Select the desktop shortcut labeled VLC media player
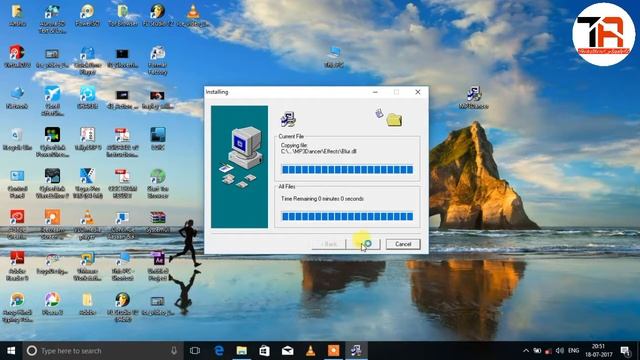640x360 pixels. (x=87, y=224)
